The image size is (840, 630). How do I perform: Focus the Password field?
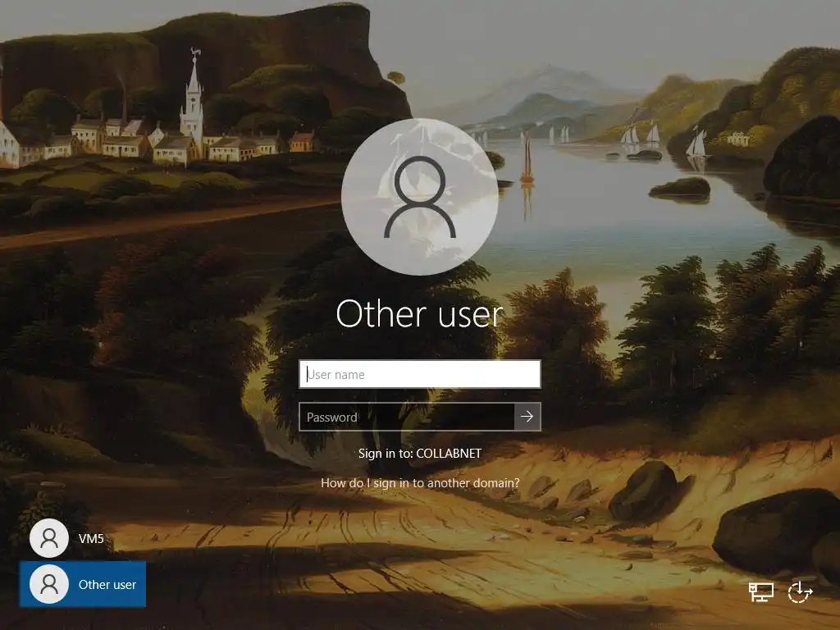[407, 417]
